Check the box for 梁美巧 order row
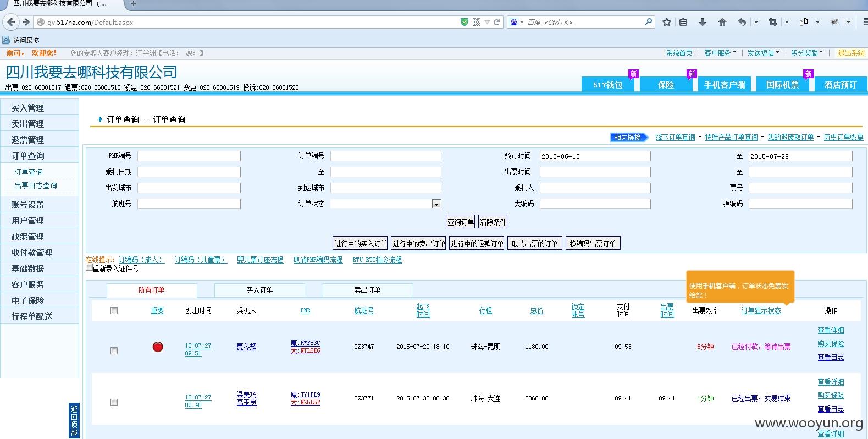868x439 pixels. coord(114,402)
